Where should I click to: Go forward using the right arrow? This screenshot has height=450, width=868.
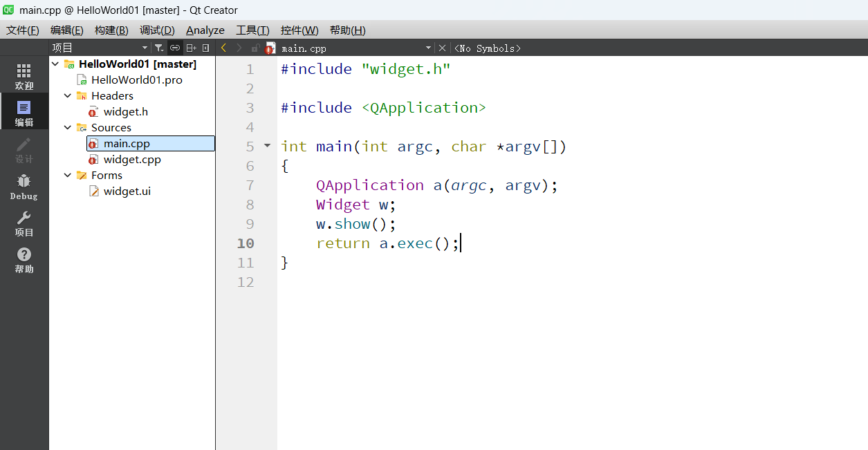click(239, 48)
